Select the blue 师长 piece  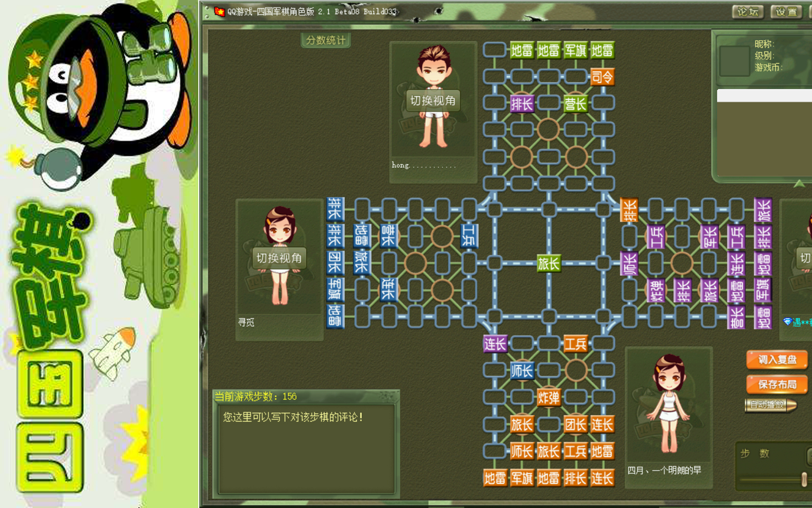click(x=522, y=371)
